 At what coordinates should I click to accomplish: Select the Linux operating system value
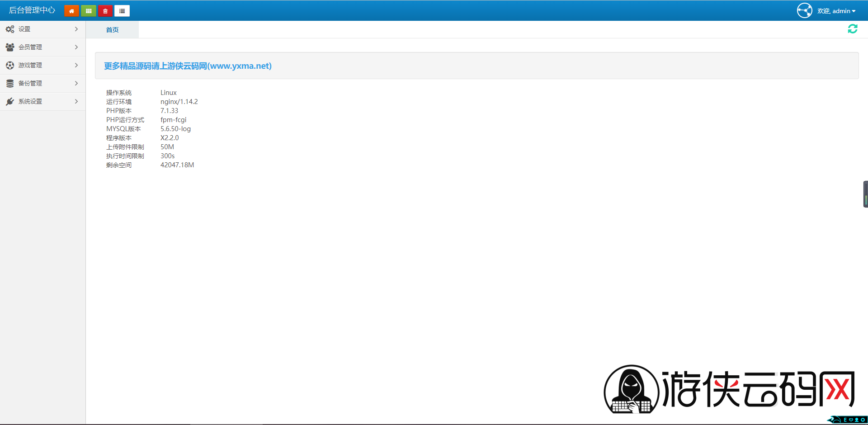click(168, 93)
